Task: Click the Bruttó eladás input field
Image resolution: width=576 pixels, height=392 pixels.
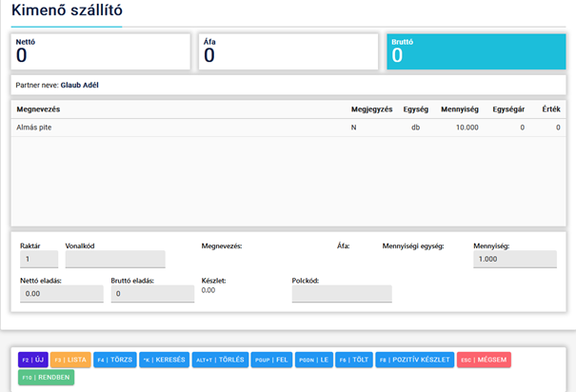Action: point(152,294)
